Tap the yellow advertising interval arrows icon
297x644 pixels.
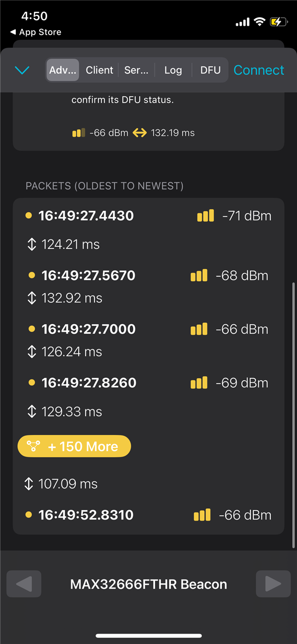(140, 133)
